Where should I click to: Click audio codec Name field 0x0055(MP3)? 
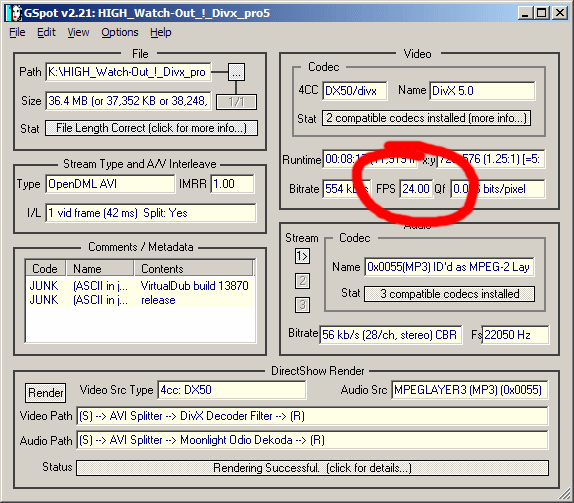click(449, 267)
